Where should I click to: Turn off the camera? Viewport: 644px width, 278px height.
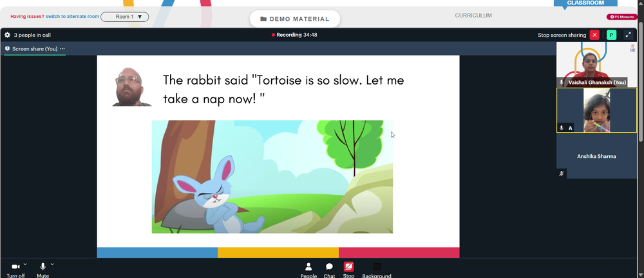15,270
